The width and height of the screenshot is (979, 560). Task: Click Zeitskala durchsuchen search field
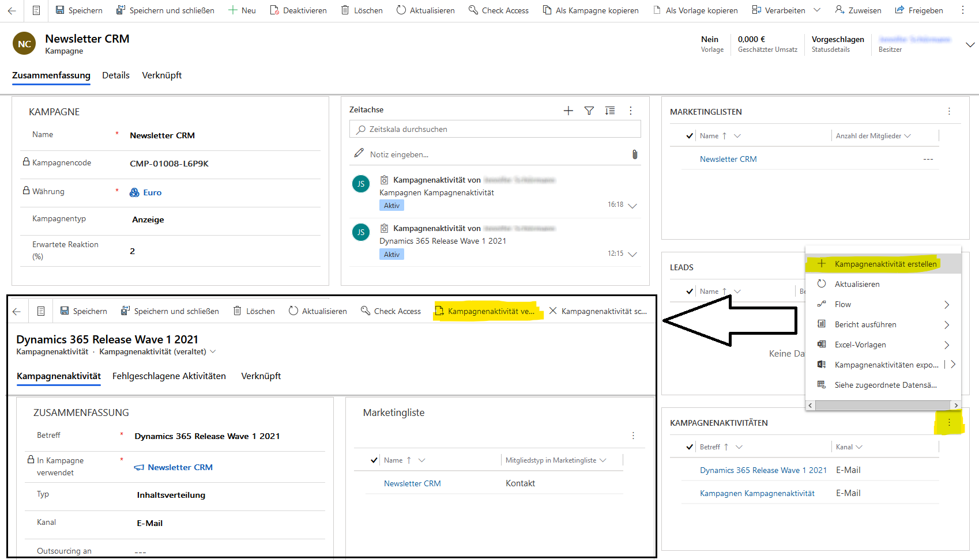pos(495,129)
